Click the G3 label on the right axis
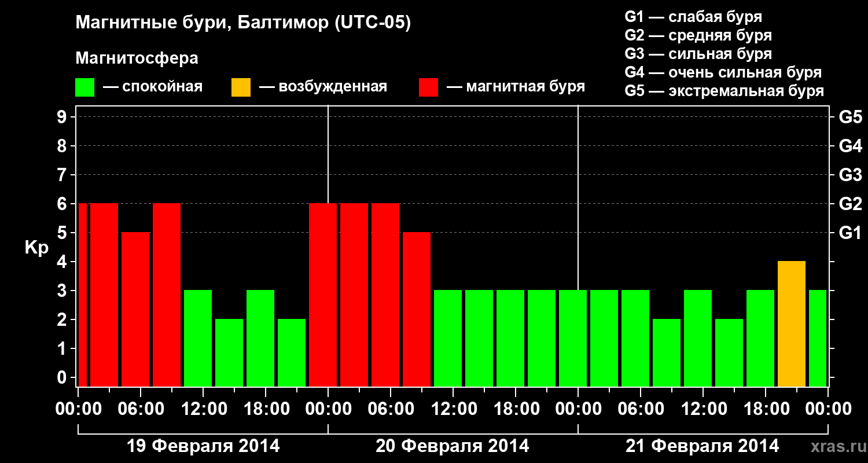 pyautogui.click(x=850, y=175)
